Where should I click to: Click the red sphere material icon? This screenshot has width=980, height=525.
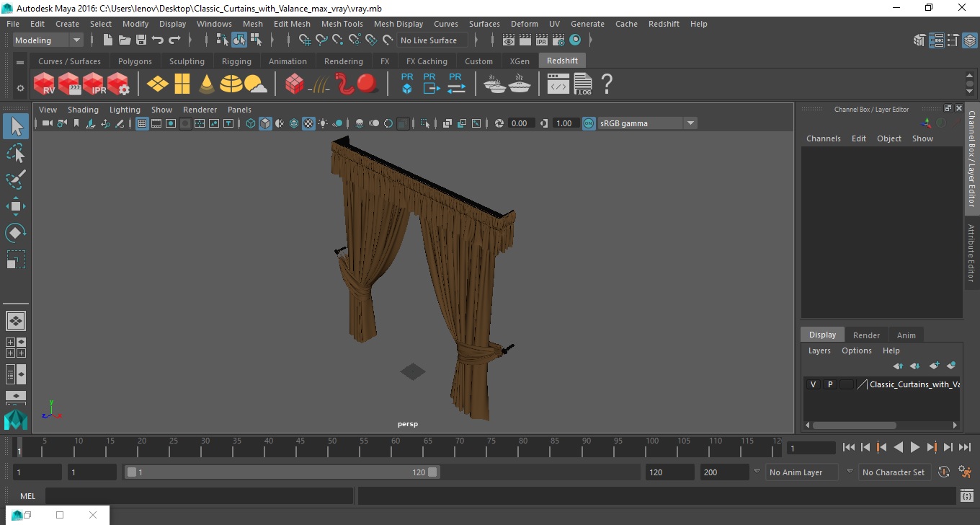(x=367, y=84)
